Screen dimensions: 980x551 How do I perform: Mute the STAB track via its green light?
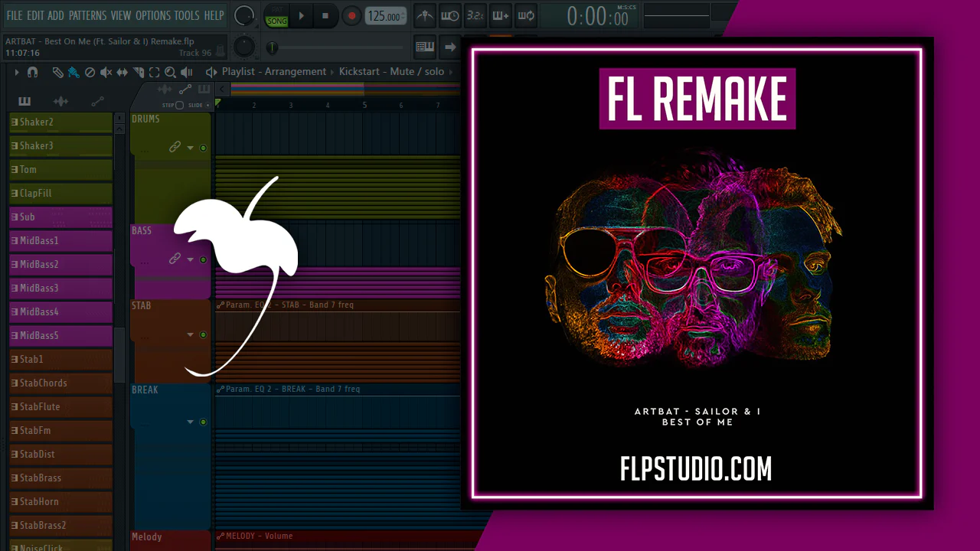[x=203, y=334]
